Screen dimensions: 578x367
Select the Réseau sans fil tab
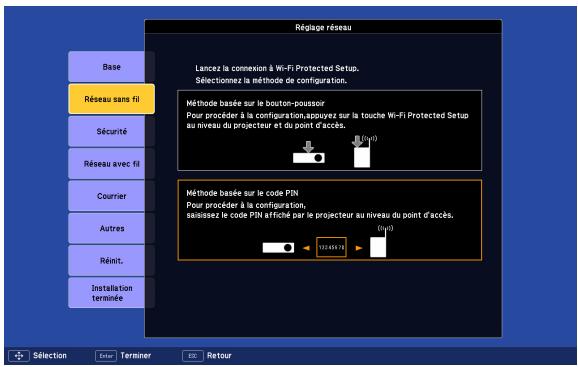[111, 99]
